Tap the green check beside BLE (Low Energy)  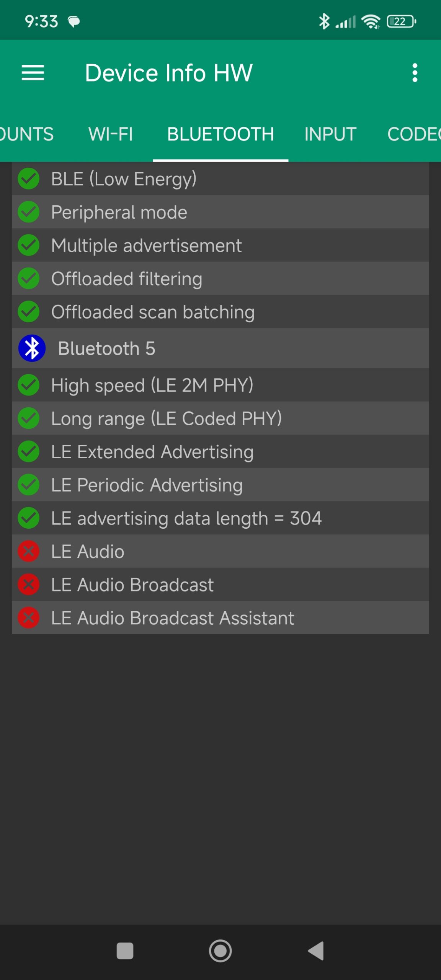click(29, 179)
